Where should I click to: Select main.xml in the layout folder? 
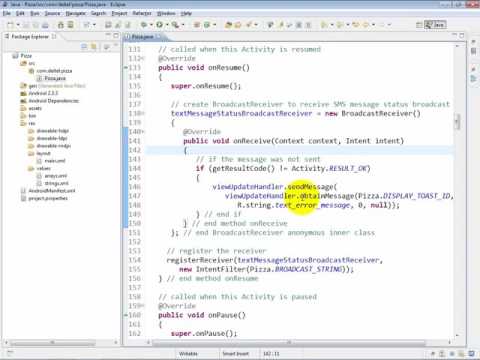[51, 161]
